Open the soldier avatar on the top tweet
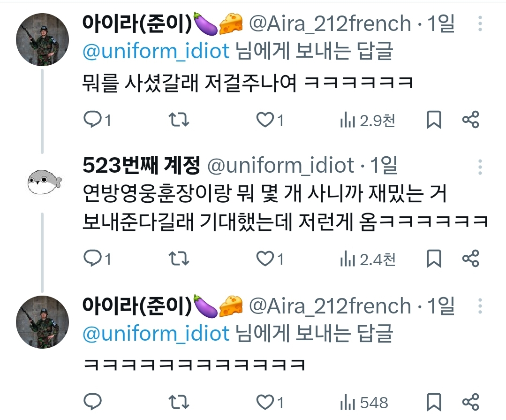The image size is (506, 420). point(42,39)
